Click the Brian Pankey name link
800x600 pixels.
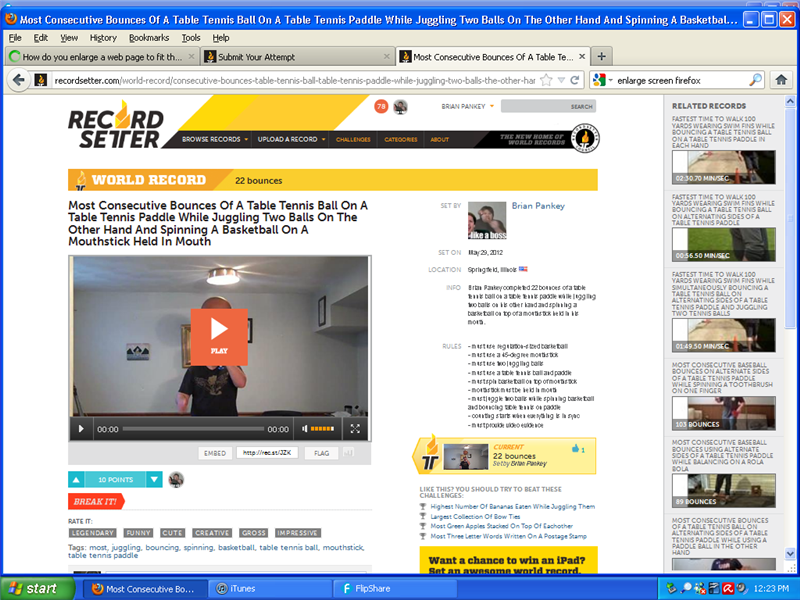coord(538,206)
